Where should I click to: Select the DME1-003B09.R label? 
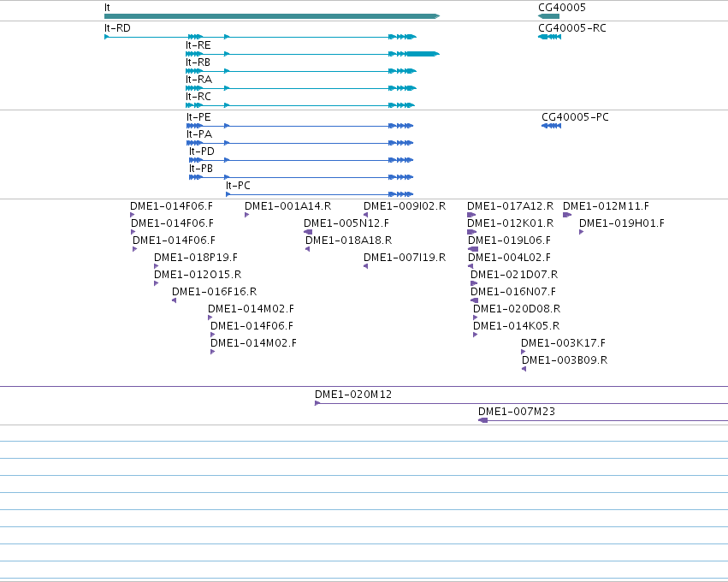565,361
